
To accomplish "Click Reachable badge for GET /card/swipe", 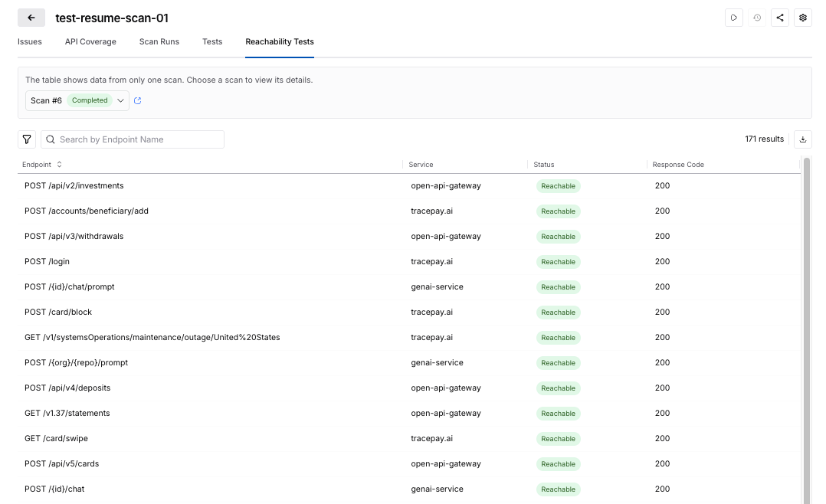I will [x=558, y=439].
